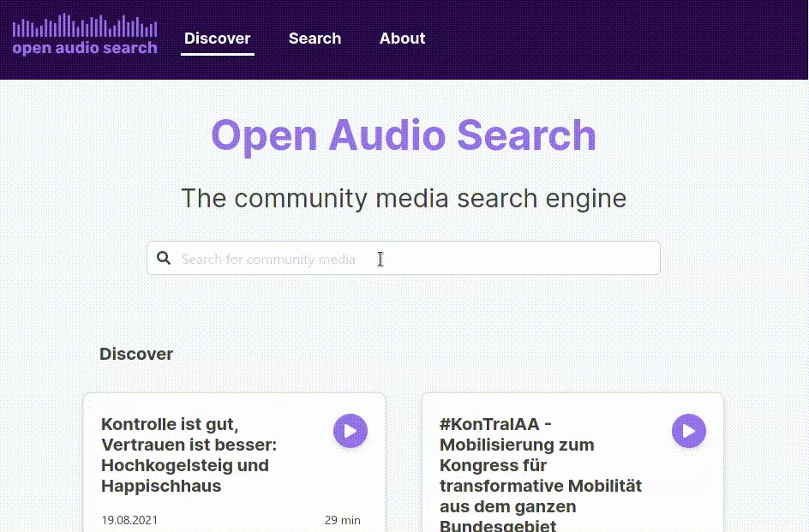Play the #KonTraIAA episode
This screenshot has height=532, width=809.
[688, 431]
